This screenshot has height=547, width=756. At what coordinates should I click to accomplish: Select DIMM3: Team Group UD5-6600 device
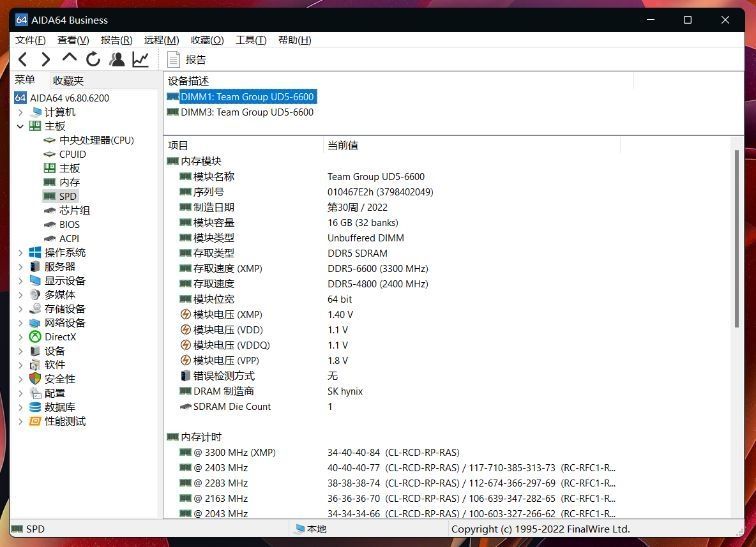click(247, 112)
